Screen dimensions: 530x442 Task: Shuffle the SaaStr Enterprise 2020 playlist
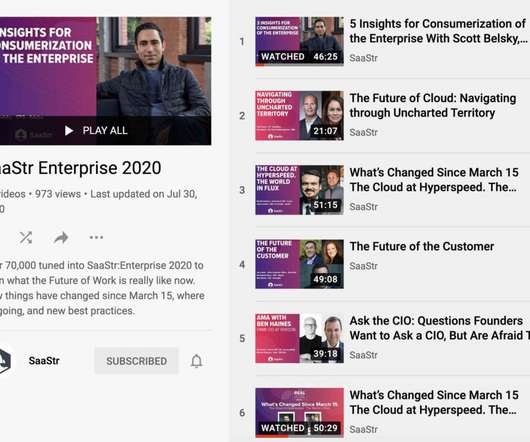[x=26, y=238]
